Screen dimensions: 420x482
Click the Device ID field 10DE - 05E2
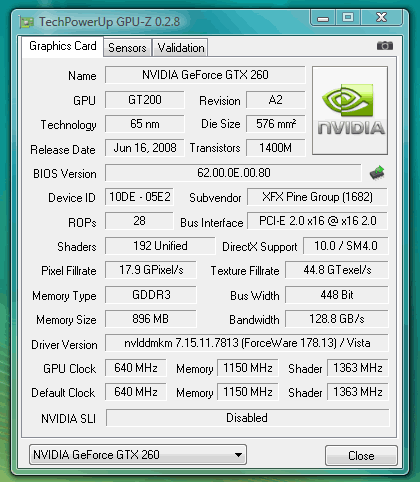[x=139, y=197]
